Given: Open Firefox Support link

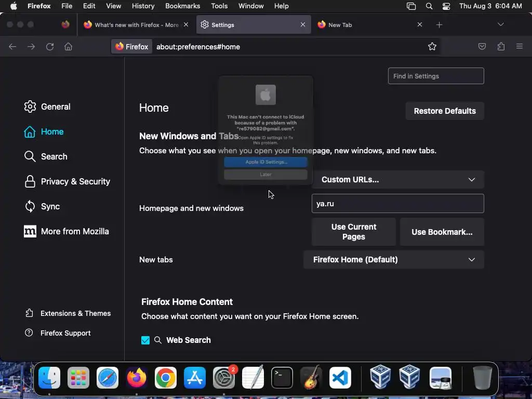Looking at the screenshot, I should (x=58, y=333).
